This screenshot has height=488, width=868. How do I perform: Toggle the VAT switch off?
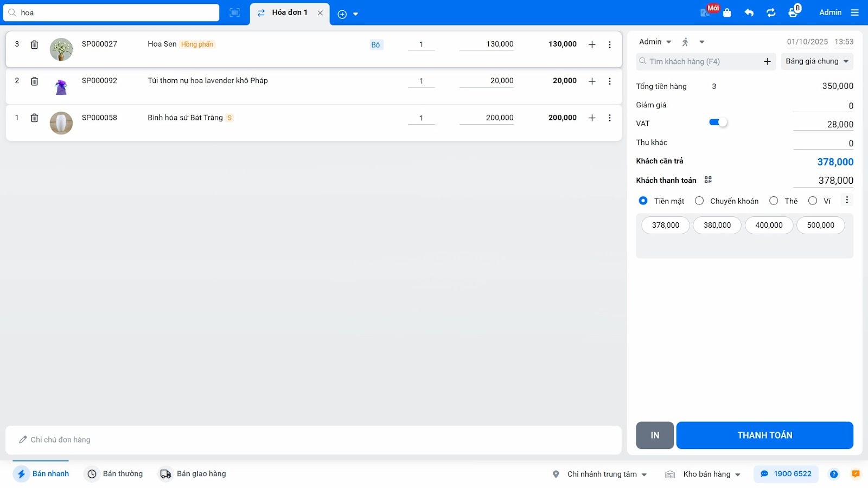718,123
